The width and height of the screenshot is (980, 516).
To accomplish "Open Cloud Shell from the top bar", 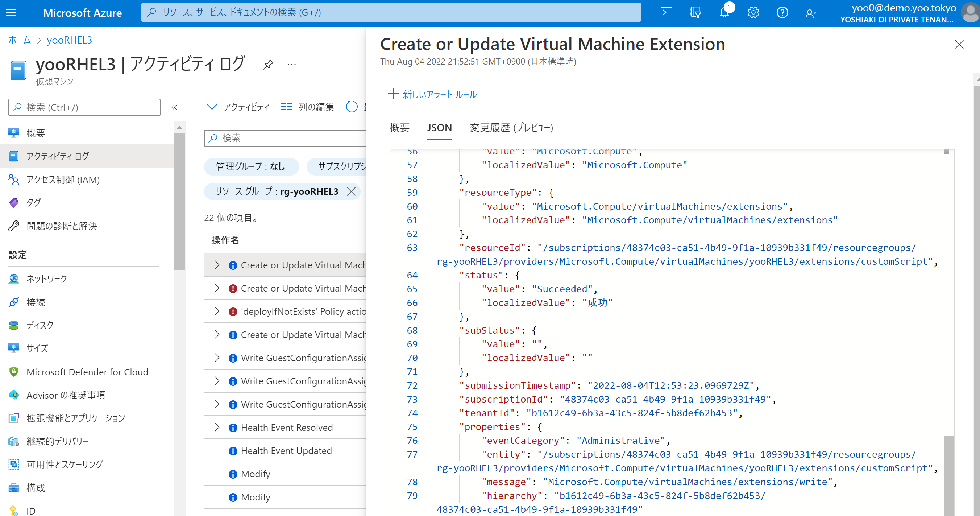I will tap(666, 12).
